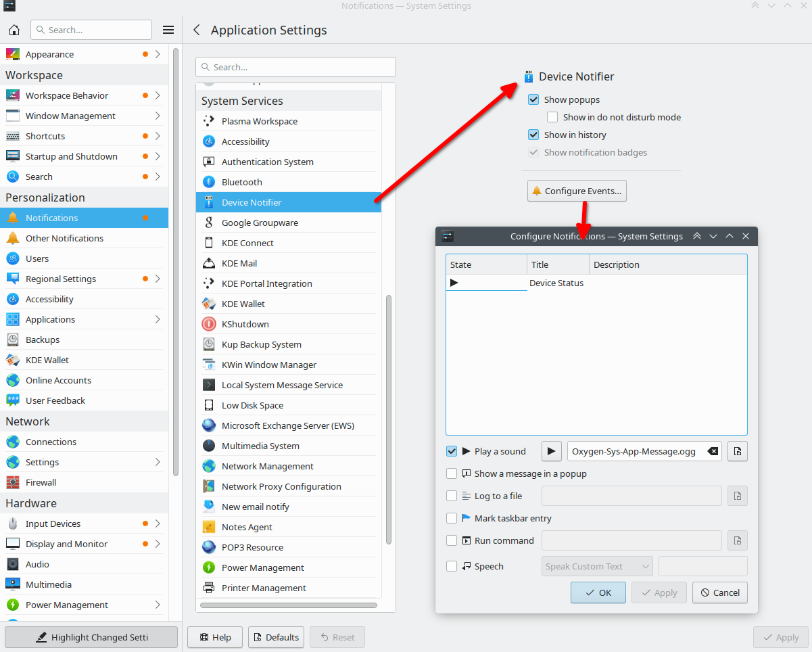Click the Authentication System lock icon
The width and height of the screenshot is (812, 652).
tap(209, 162)
